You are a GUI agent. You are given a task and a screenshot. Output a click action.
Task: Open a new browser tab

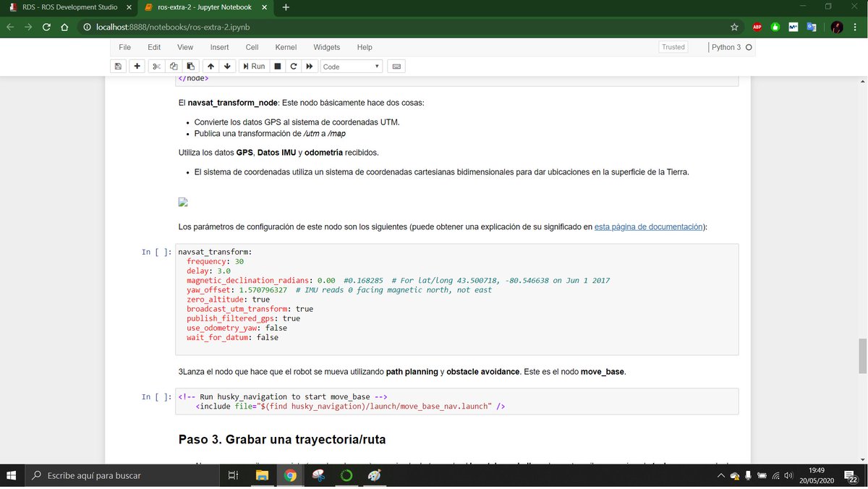click(286, 7)
